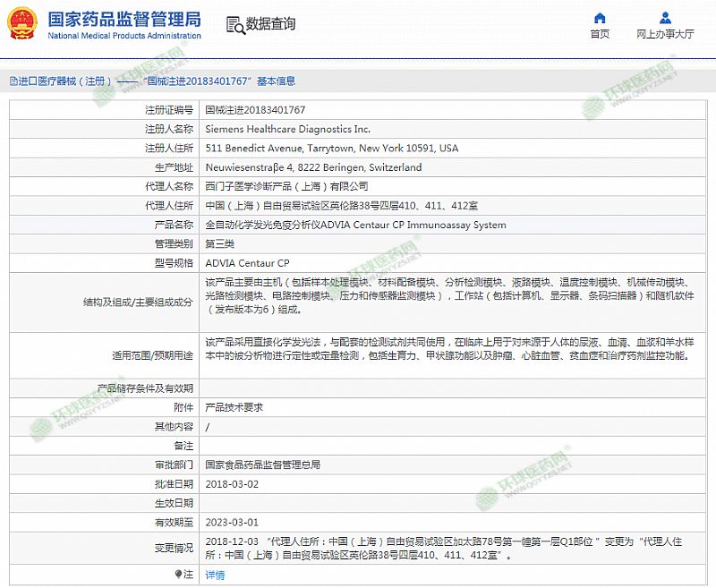Click the 网上办事大厅 navigation label
The width and height of the screenshot is (716, 588).
pyautogui.click(x=665, y=34)
